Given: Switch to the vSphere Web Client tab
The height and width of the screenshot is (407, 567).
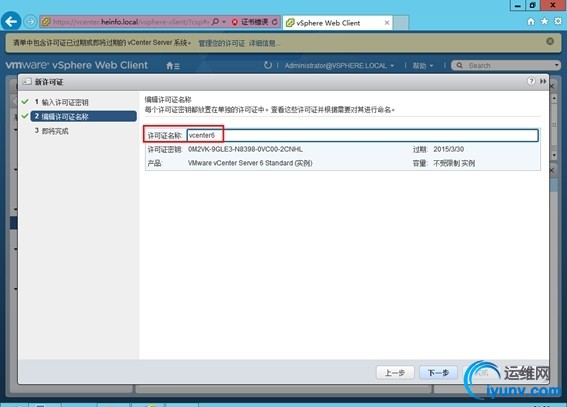Looking at the screenshot, I should tap(337, 23).
